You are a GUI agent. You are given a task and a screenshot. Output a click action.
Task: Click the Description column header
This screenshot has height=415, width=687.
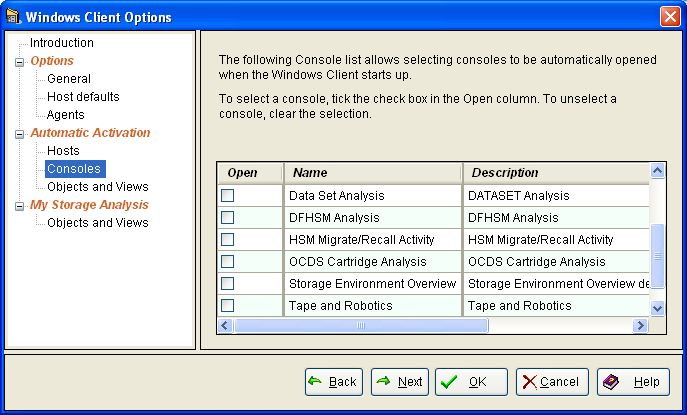(x=555, y=173)
